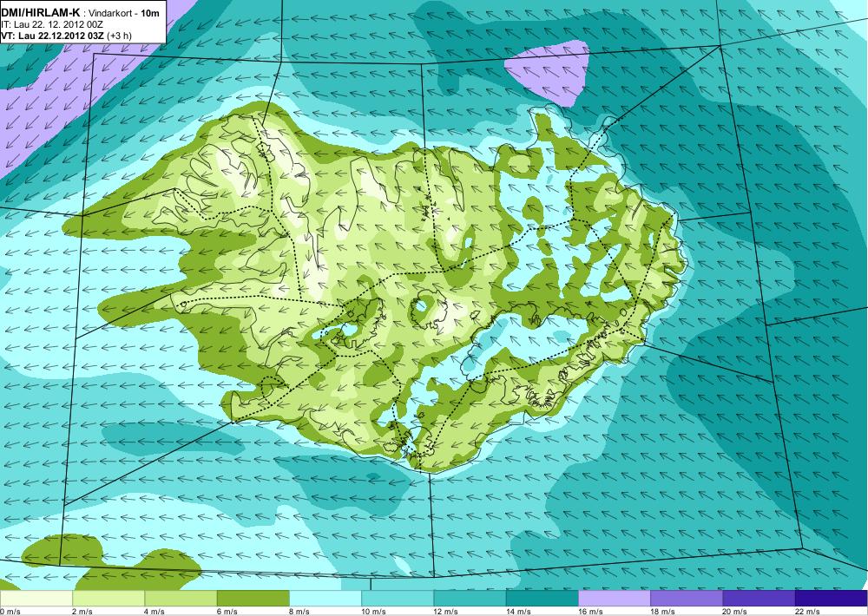Select the medium purple swatch above 18 m/s
This screenshot has width=868, height=616.
coord(687,599)
